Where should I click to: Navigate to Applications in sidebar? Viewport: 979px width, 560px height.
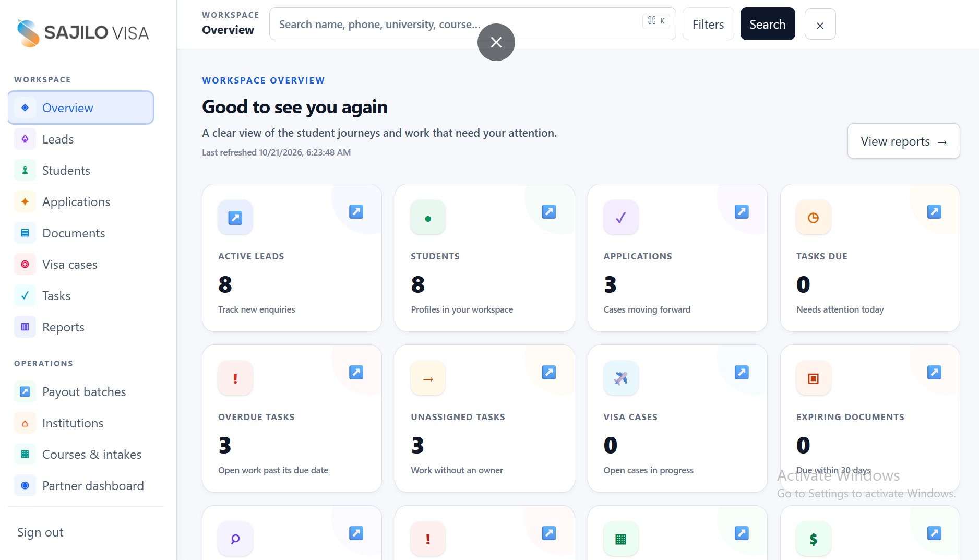(81, 201)
